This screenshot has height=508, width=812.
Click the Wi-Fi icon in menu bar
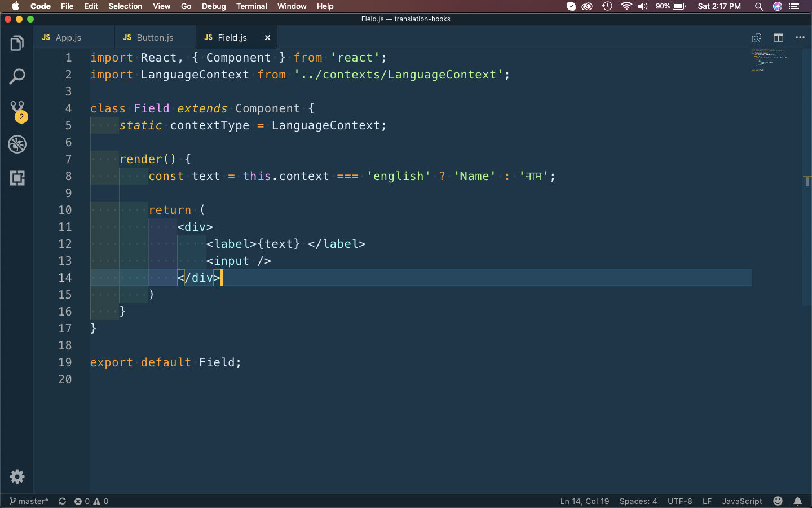point(626,6)
